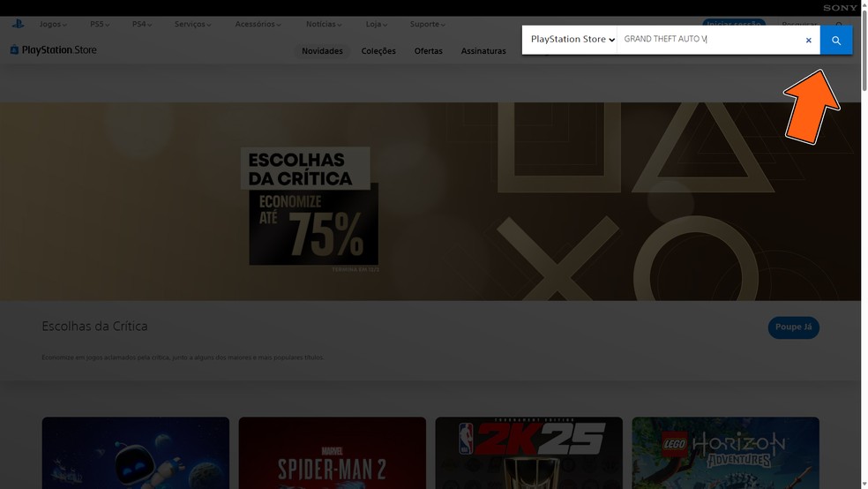Expand the PS5 menu
Image resolution: width=868 pixels, height=489 pixels.
pyautogui.click(x=100, y=25)
